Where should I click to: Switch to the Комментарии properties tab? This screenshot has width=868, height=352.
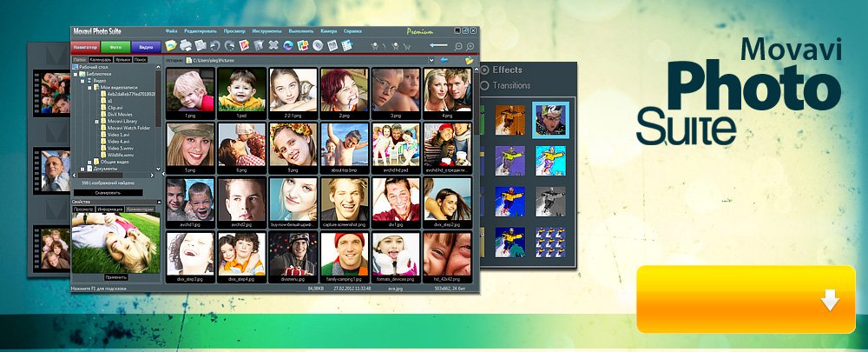tap(140, 209)
